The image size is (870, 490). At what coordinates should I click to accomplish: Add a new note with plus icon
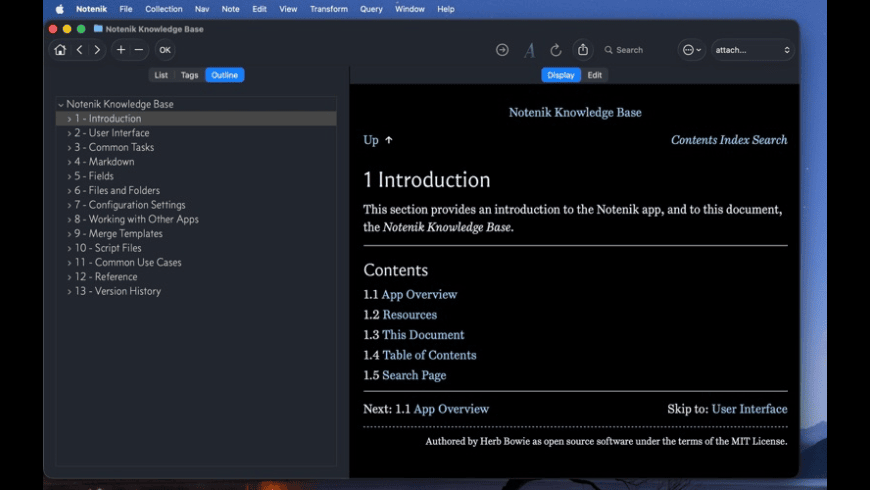[x=120, y=50]
